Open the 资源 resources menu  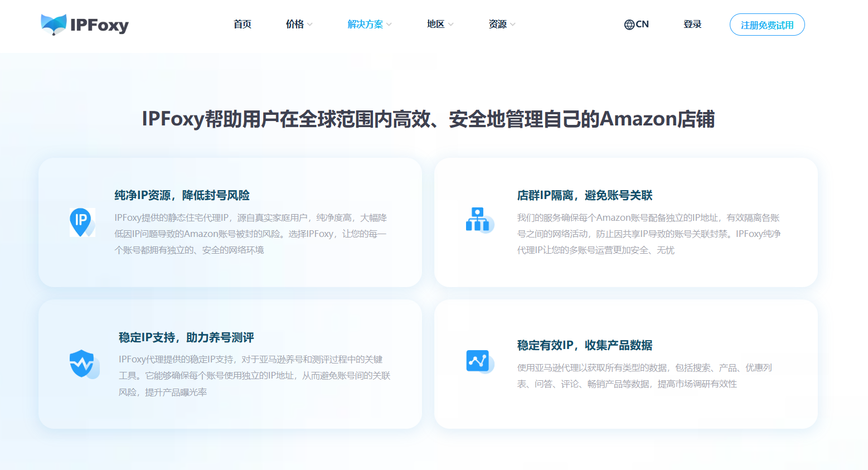point(497,24)
